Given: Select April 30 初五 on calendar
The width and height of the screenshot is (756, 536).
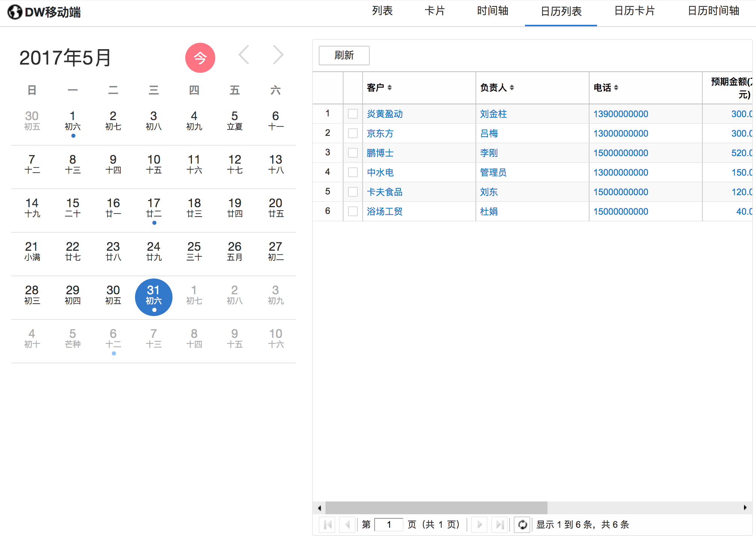Looking at the screenshot, I should (x=32, y=121).
